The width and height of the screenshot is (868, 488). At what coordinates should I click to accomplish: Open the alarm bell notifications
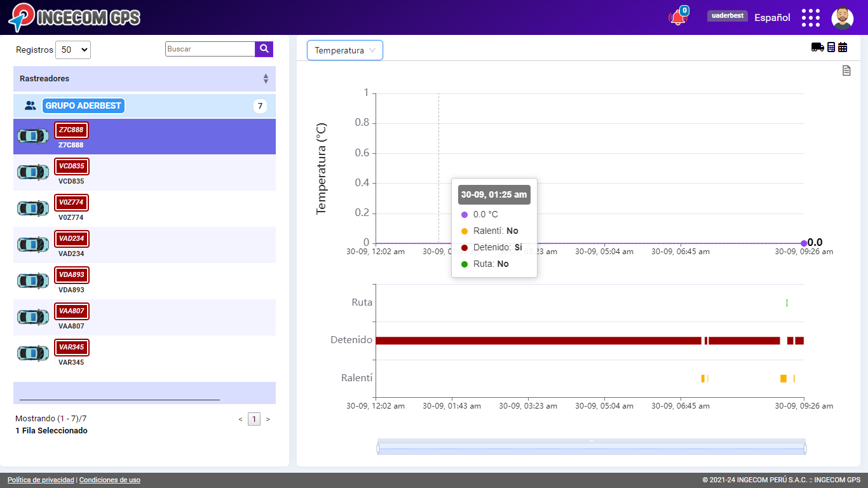coord(678,17)
